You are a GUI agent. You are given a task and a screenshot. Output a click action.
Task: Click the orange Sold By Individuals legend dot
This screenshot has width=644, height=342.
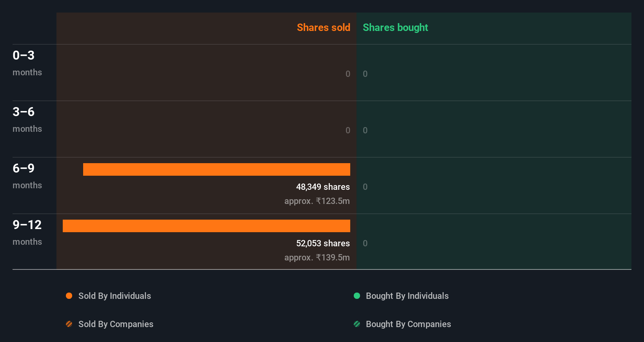tap(69, 296)
